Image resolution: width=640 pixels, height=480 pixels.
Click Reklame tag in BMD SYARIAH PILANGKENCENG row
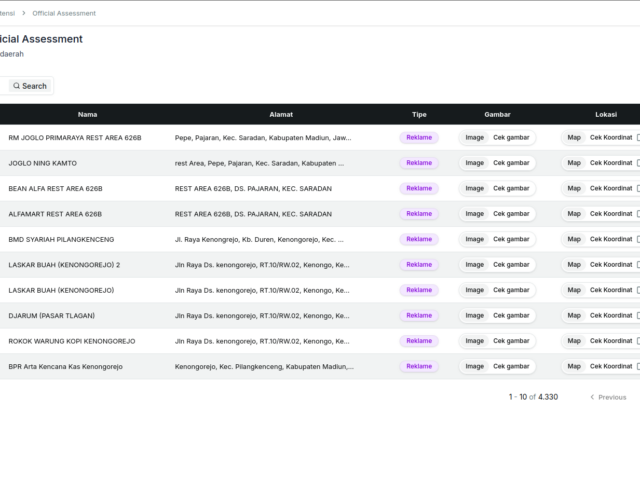point(419,239)
